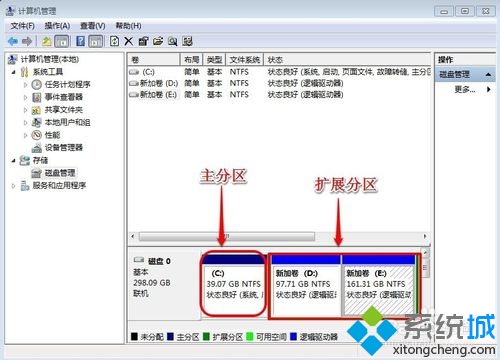
Task: Open the 操作(A) menu
Action: (57, 26)
